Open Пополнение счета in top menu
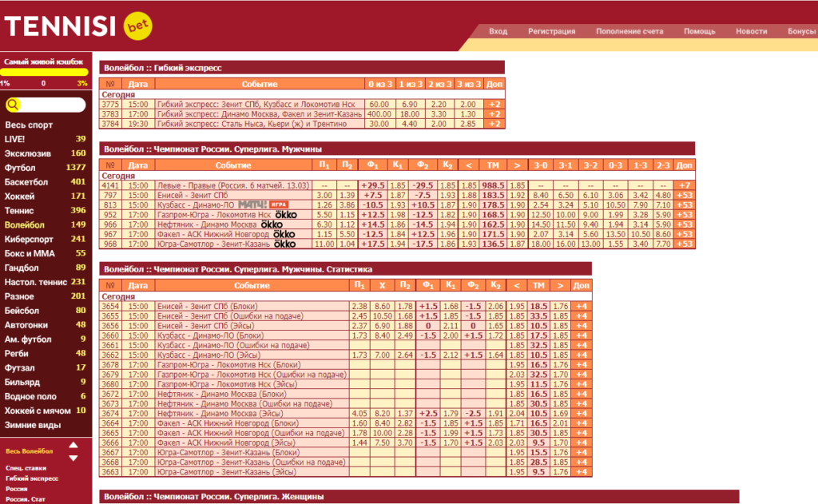 [629, 31]
